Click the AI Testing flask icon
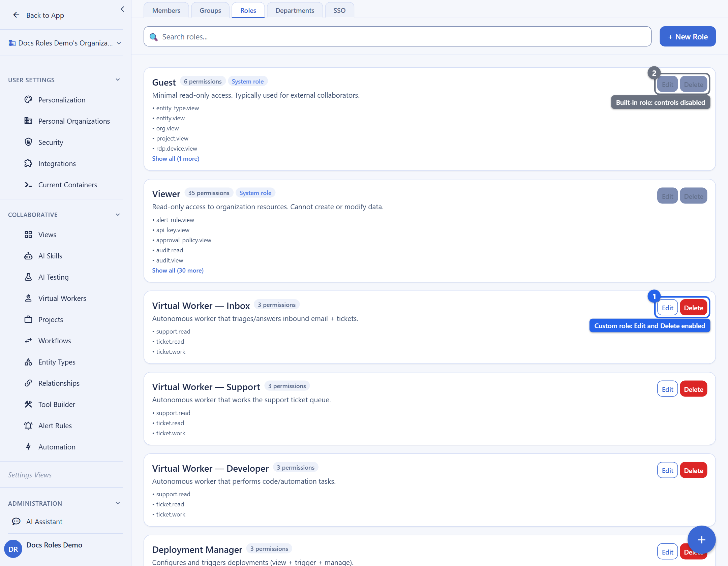Image resolution: width=728 pixels, height=566 pixels. (28, 277)
